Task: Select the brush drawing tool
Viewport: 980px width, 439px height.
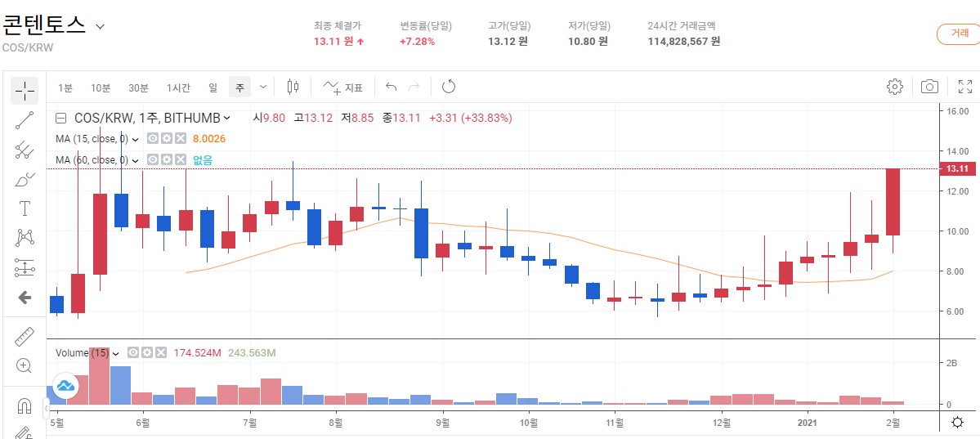Action: pyautogui.click(x=25, y=180)
